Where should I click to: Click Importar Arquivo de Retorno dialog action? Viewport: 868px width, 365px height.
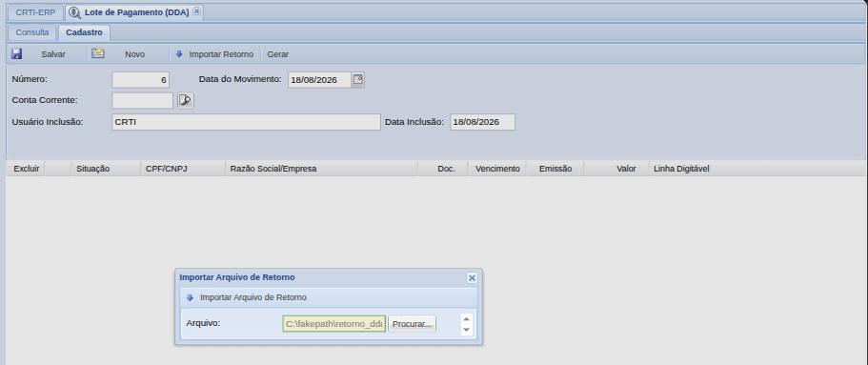pos(253,297)
